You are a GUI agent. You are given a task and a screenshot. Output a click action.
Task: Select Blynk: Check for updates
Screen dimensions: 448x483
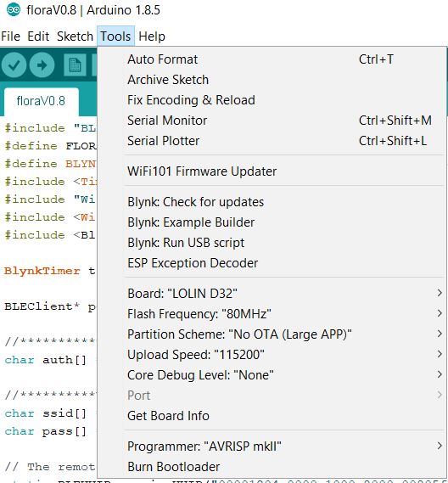click(272, 202)
